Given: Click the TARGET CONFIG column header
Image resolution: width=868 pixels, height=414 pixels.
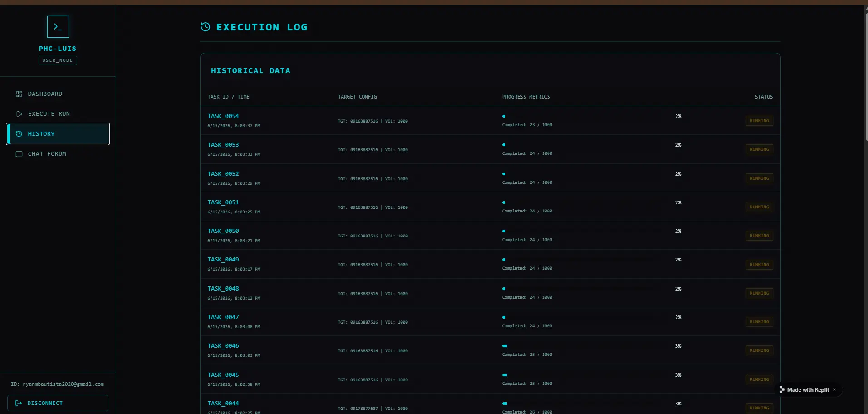Looking at the screenshot, I should point(357,97).
